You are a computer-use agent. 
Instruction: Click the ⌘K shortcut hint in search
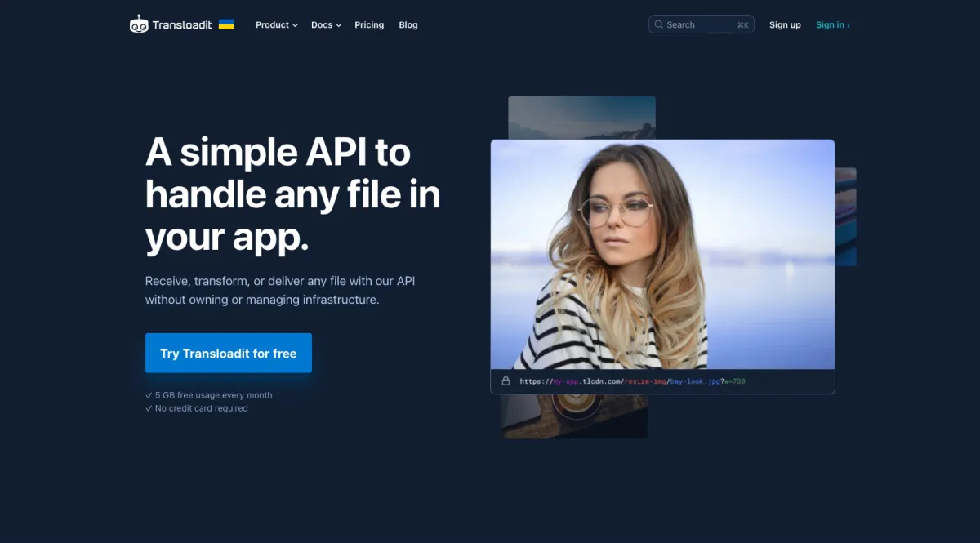(x=742, y=25)
